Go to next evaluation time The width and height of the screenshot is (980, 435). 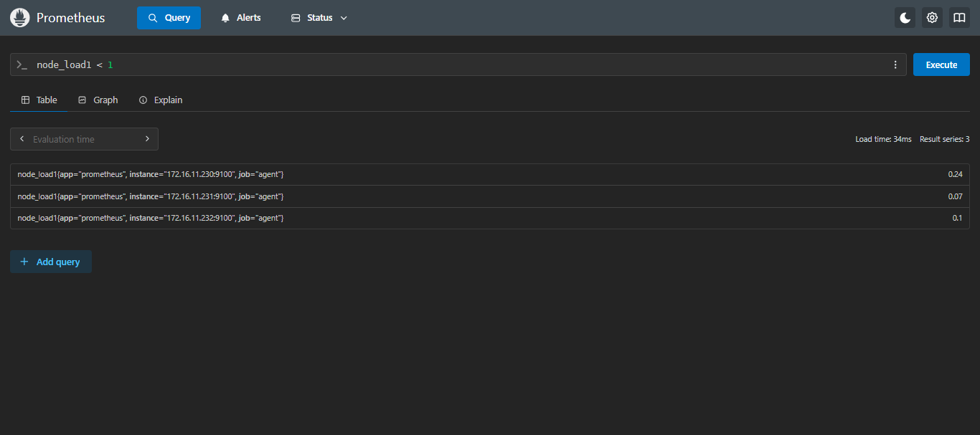[x=147, y=139]
